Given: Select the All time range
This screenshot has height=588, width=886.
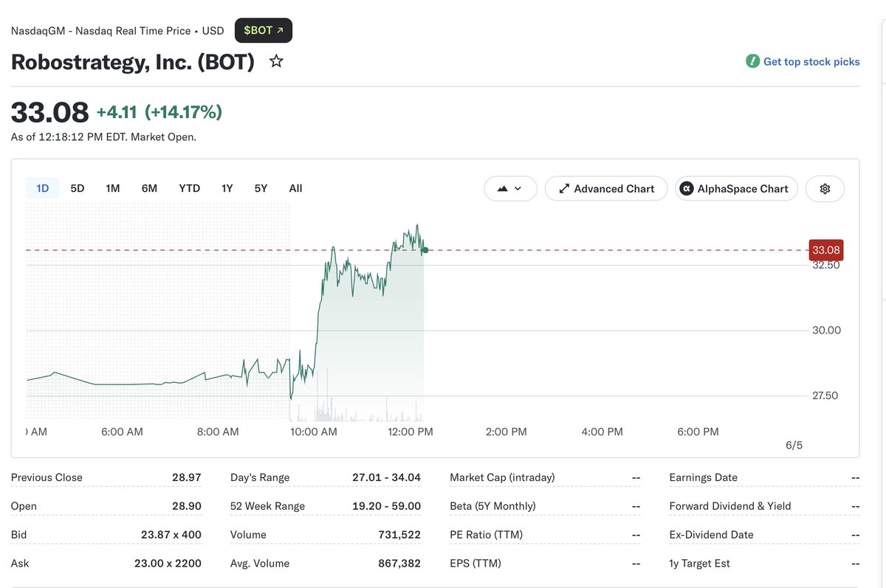Looking at the screenshot, I should [x=295, y=188].
